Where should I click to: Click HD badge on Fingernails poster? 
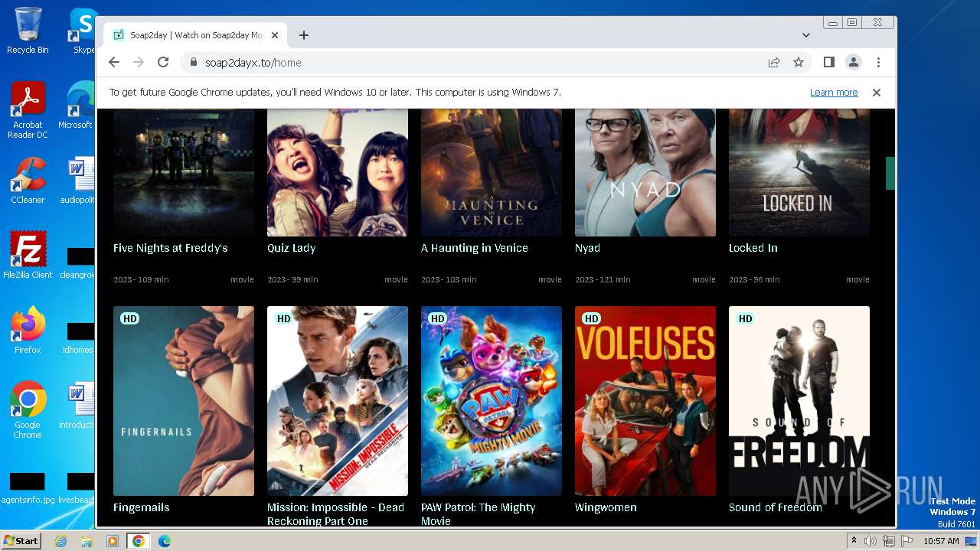click(x=130, y=318)
